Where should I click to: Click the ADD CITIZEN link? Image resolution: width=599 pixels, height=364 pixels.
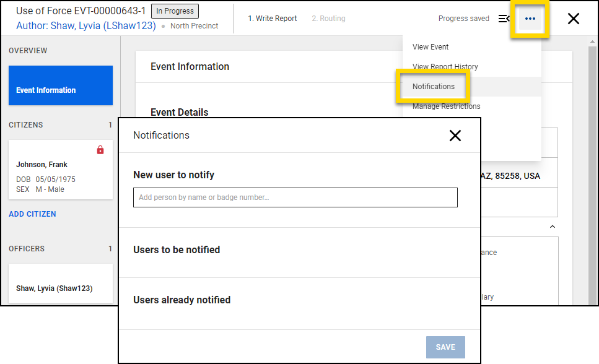[x=32, y=214]
